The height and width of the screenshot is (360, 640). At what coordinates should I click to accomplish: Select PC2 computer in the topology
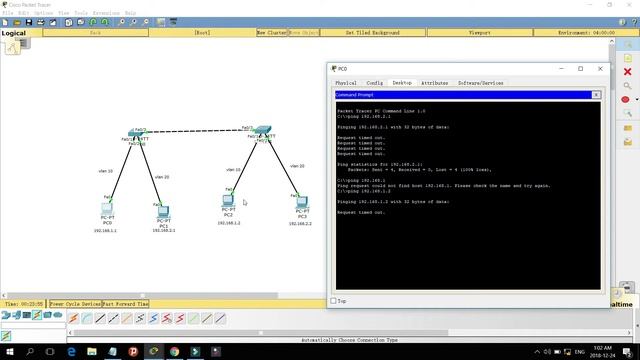click(x=228, y=200)
